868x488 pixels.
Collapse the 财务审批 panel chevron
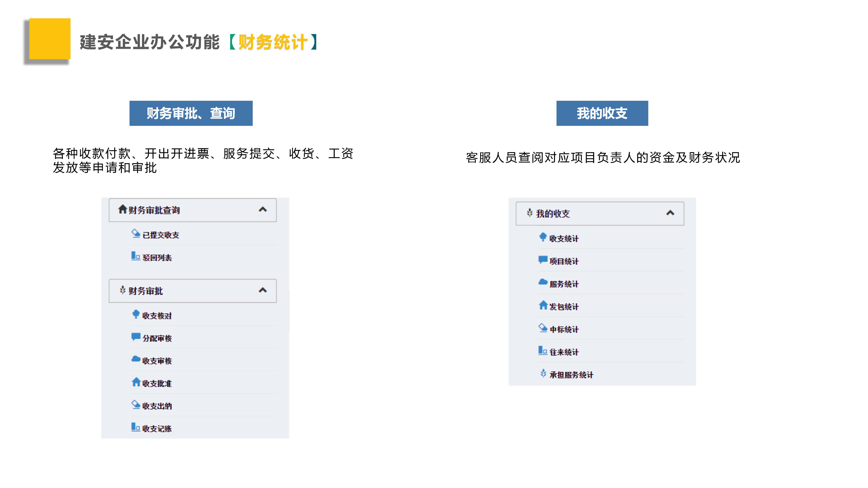pyautogui.click(x=262, y=290)
